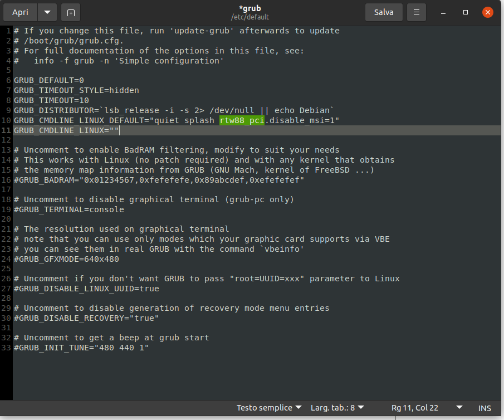
Task: Place cursor on GRUB_DEFAULT=0 line
Action: (49, 80)
